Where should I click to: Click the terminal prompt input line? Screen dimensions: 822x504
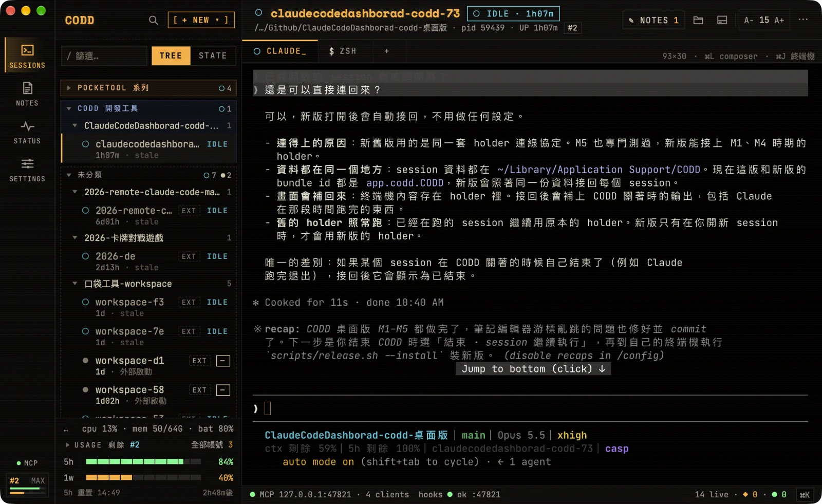(530, 408)
